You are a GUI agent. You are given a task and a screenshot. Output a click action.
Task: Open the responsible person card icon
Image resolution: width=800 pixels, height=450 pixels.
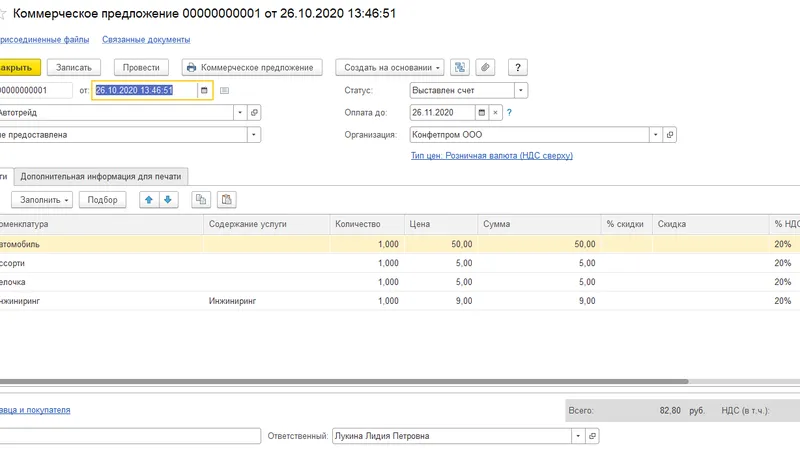592,436
